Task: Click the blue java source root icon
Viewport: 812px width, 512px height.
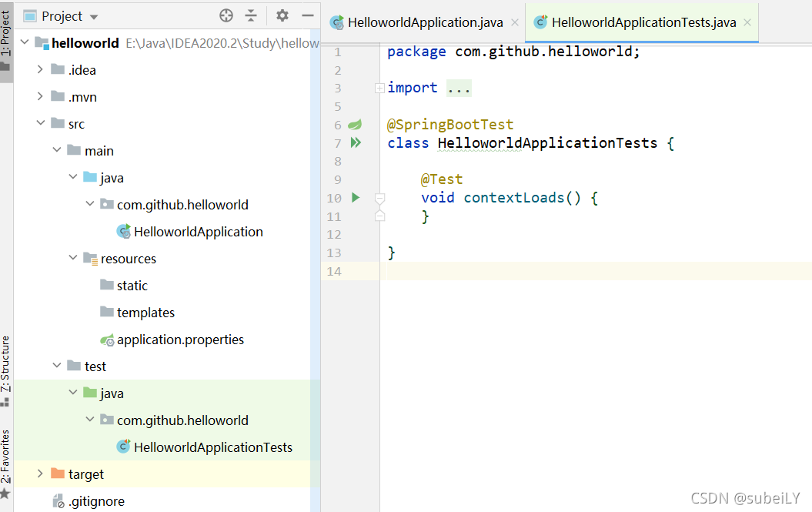Action: click(x=90, y=177)
